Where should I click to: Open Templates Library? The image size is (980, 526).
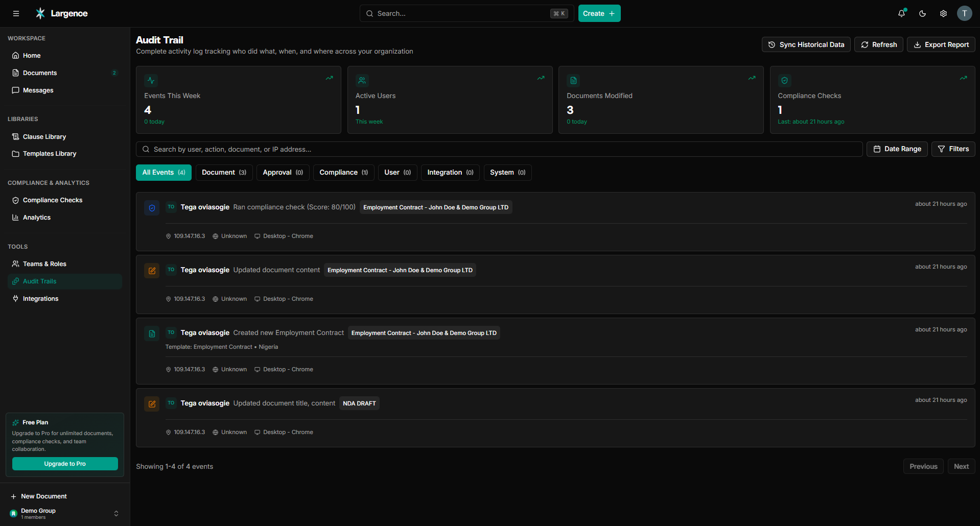pos(65,154)
